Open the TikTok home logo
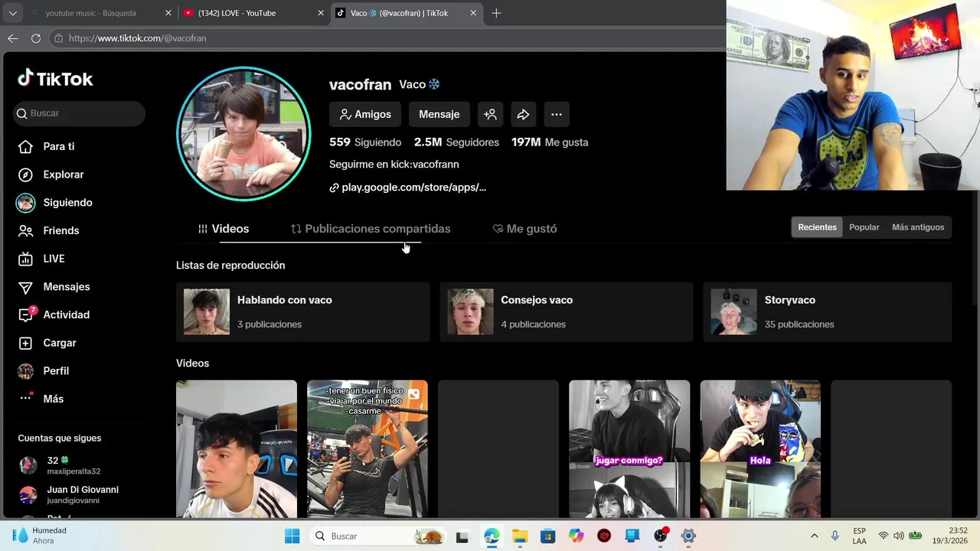The height and width of the screenshot is (551, 980). click(x=55, y=78)
